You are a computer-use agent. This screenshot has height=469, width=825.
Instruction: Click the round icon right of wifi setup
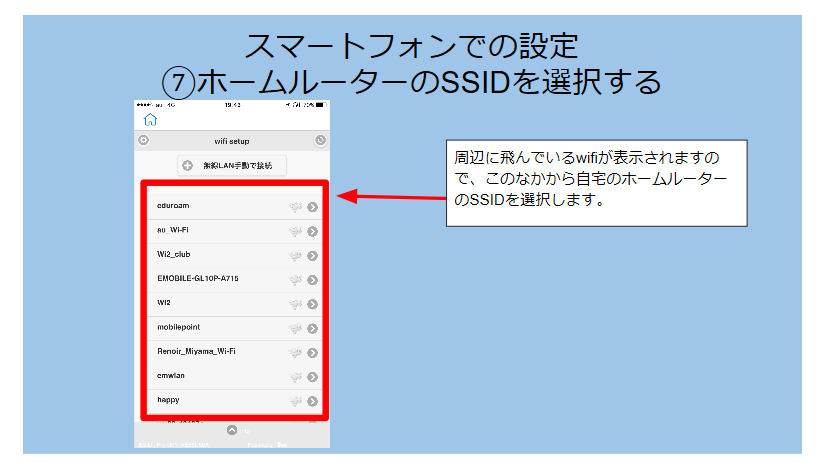tap(320, 141)
